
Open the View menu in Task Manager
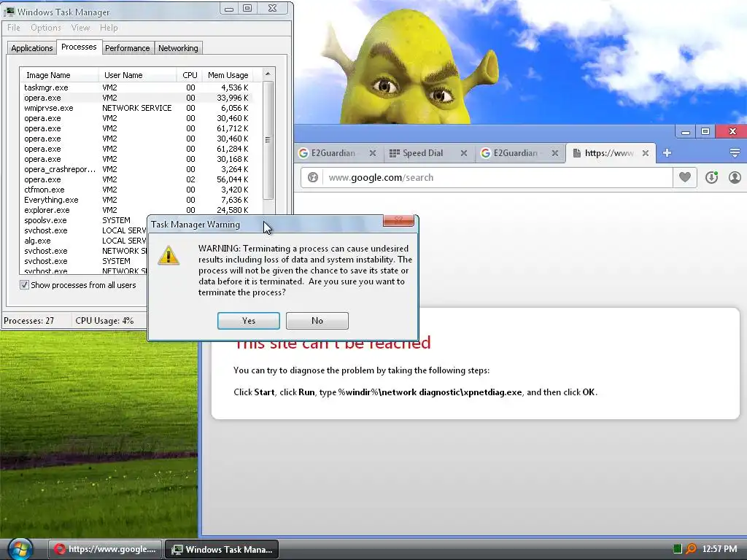click(80, 28)
